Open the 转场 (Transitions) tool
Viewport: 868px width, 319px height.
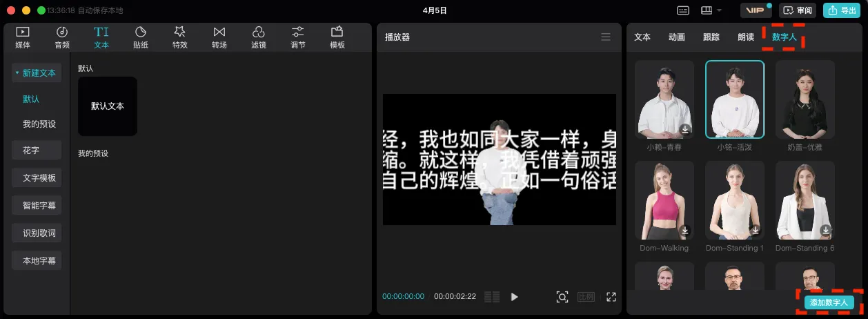(219, 37)
